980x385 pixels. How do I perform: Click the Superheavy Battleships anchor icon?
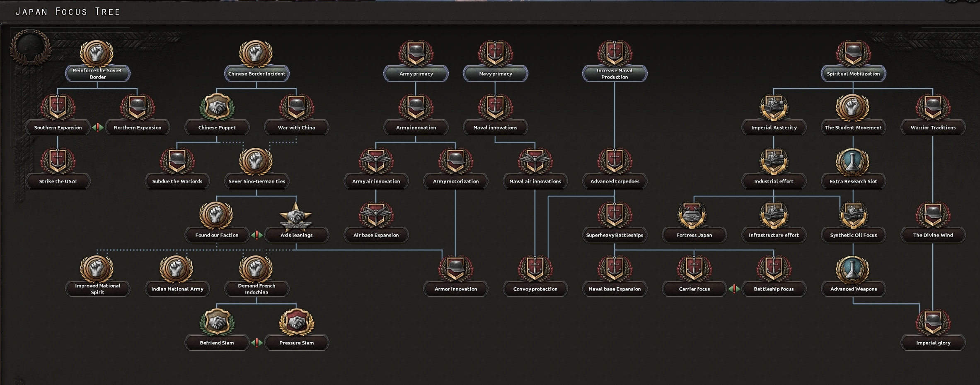tap(615, 215)
